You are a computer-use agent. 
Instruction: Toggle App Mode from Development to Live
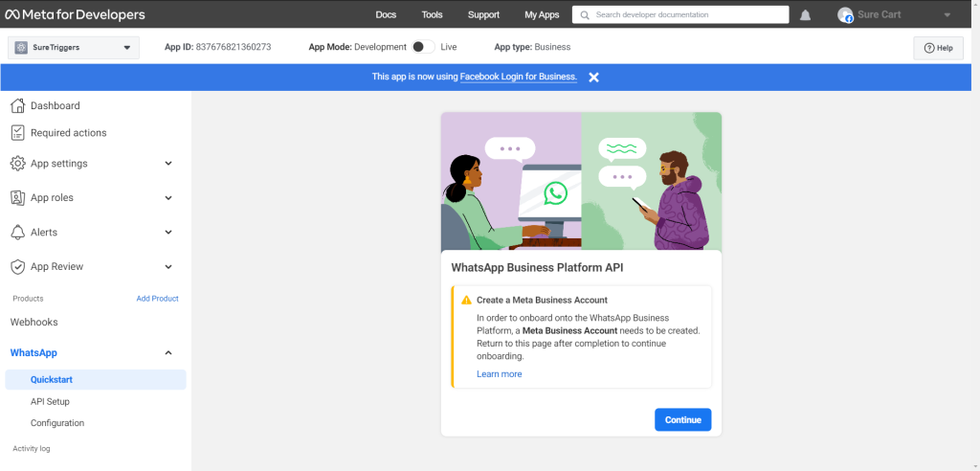pos(423,47)
